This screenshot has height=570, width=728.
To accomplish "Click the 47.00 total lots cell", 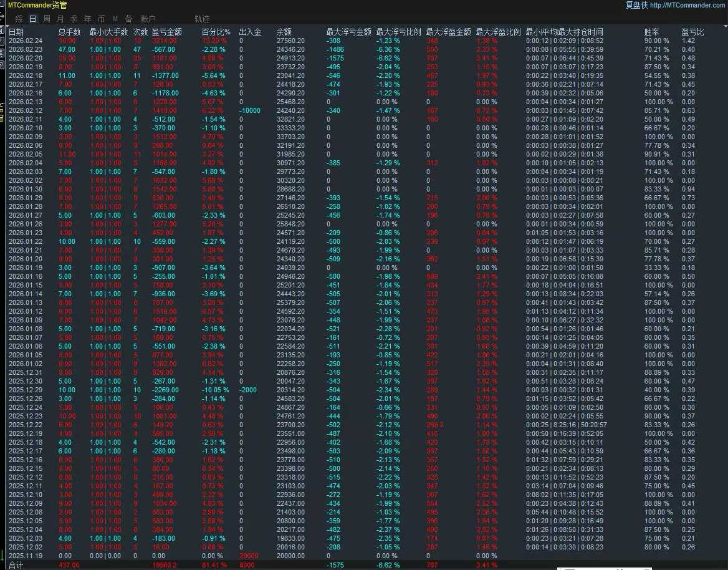I will tap(67, 49).
